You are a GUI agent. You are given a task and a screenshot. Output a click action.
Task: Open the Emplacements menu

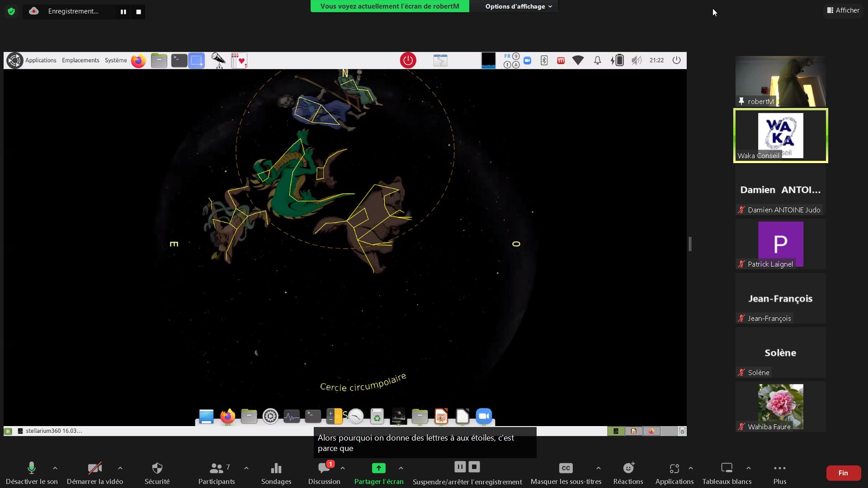tap(80, 60)
